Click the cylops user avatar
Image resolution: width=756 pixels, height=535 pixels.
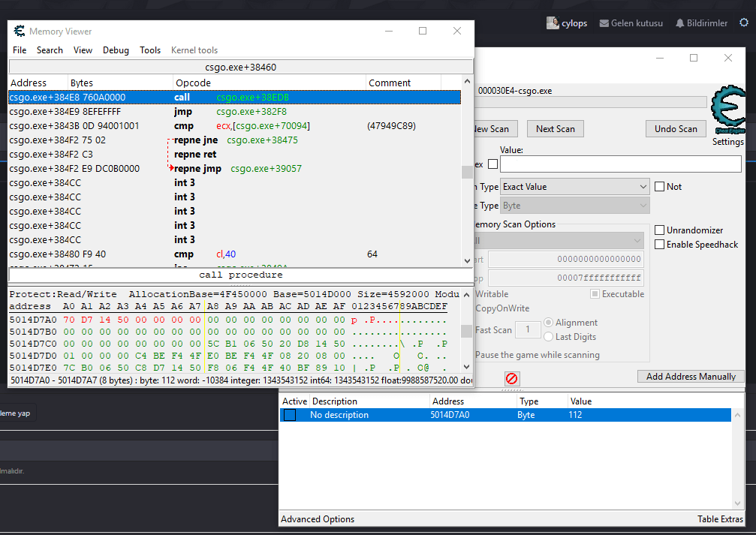click(553, 23)
